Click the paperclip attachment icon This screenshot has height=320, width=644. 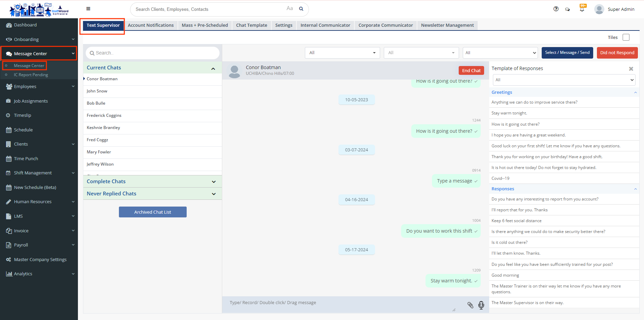point(470,305)
